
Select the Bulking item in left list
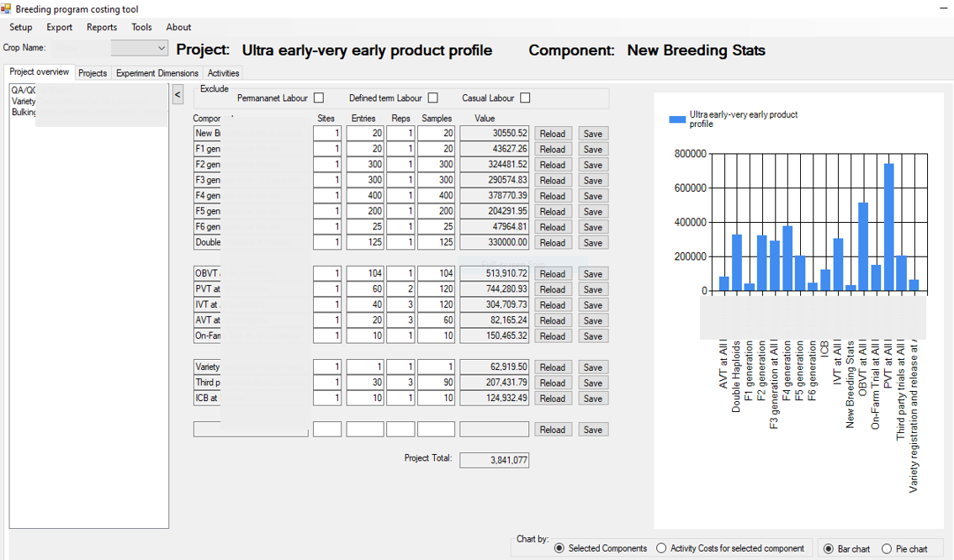[23, 112]
